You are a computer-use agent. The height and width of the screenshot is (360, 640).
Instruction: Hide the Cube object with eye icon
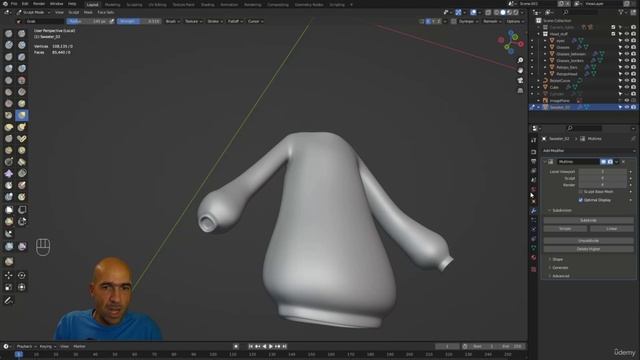click(627, 87)
